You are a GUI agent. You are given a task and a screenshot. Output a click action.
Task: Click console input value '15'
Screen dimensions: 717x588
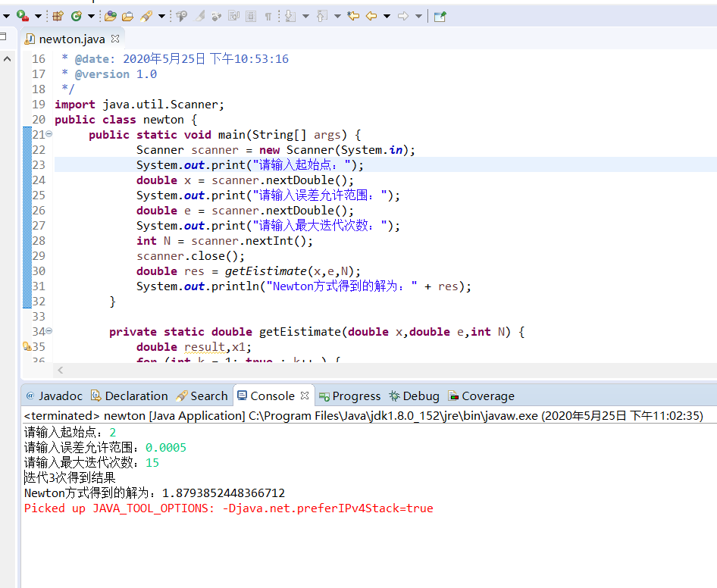152,463
